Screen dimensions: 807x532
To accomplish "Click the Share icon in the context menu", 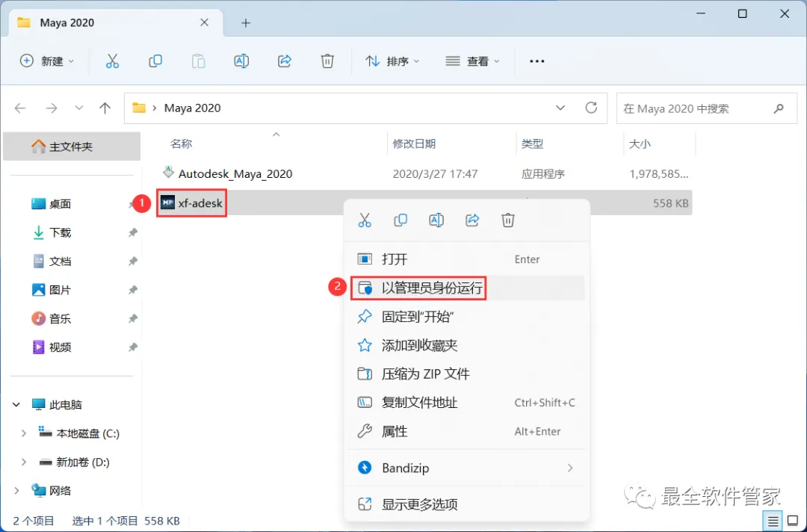I will tap(472, 220).
